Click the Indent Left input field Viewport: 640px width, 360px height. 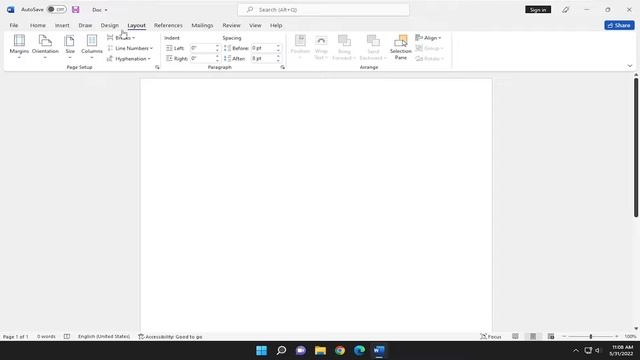tap(202, 48)
